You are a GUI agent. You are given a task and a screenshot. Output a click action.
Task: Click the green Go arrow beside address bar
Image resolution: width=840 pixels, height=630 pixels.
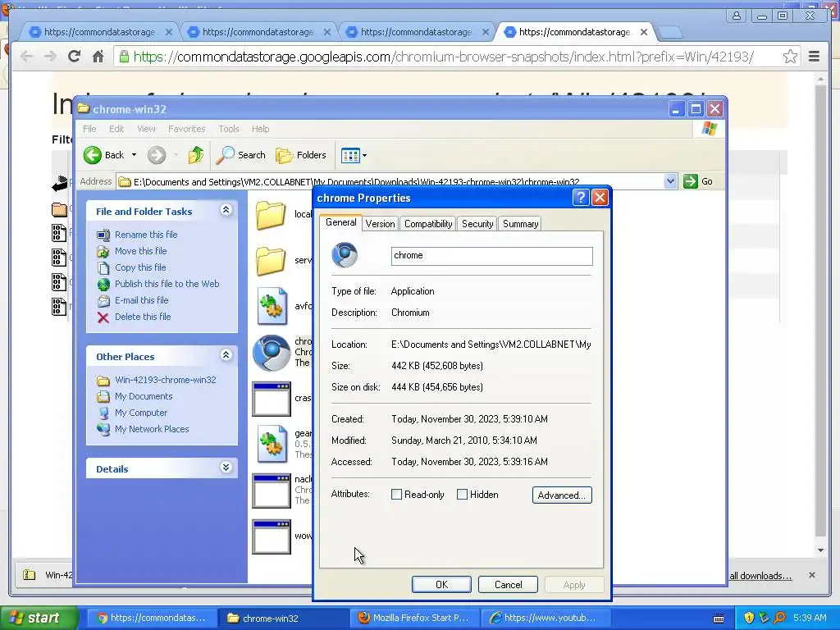(691, 181)
